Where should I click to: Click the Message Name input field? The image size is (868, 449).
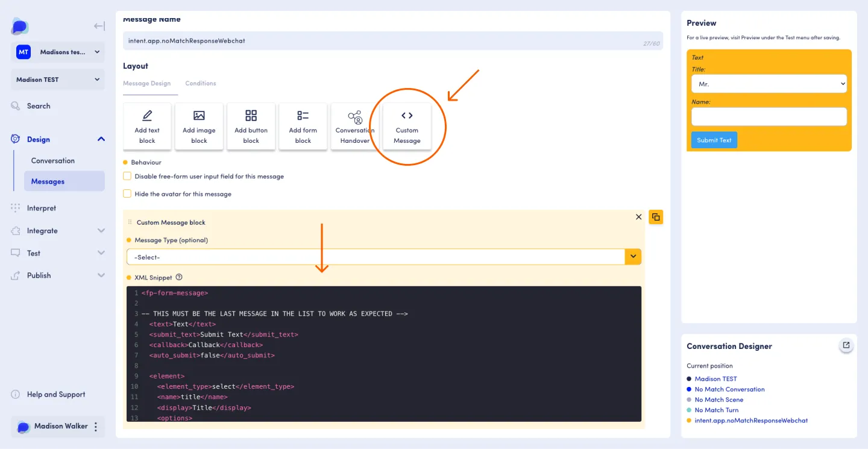tap(393, 41)
